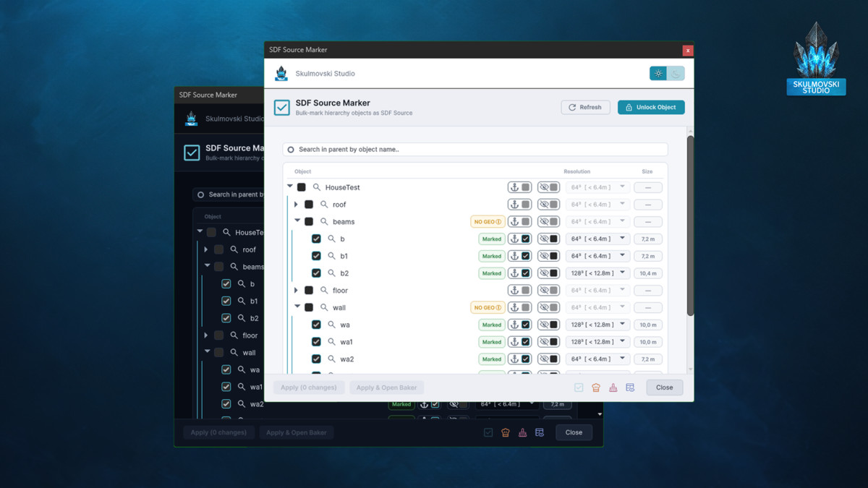Click Close button in dark window footer
This screenshot has width=868, height=488.
point(574,432)
